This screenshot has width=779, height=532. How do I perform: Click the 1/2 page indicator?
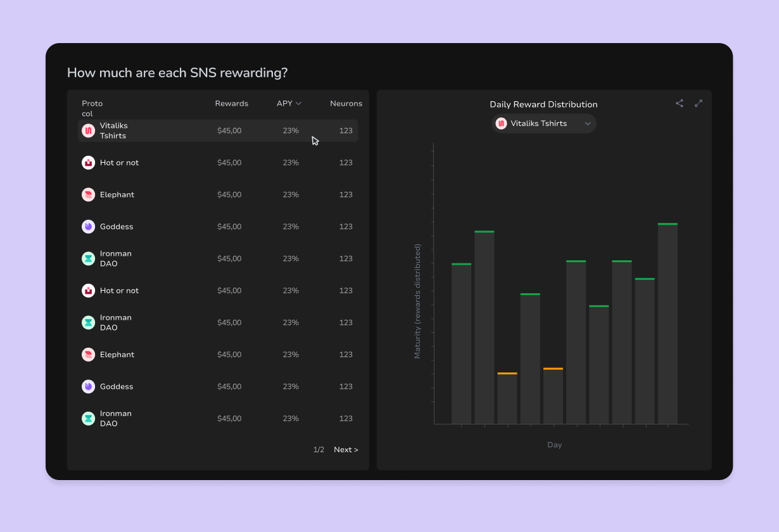pos(318,449)
